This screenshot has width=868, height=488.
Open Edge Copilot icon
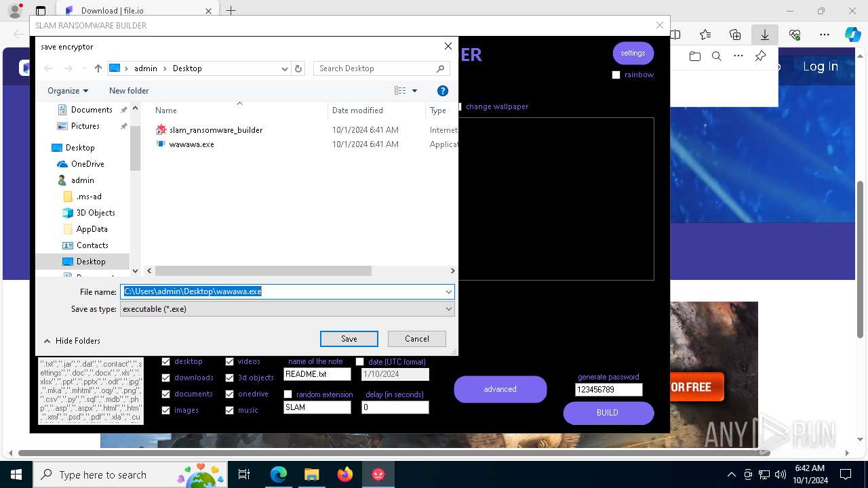tap(852, 35)
